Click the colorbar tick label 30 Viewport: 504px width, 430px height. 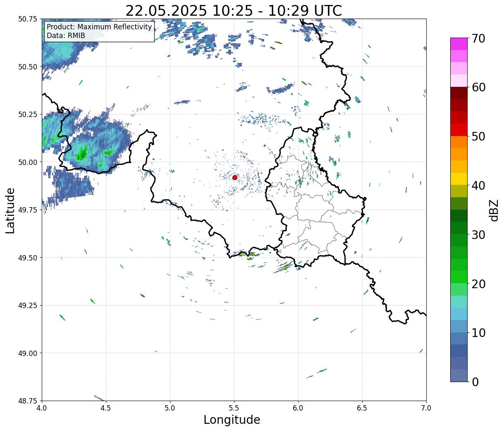[478, 235]
